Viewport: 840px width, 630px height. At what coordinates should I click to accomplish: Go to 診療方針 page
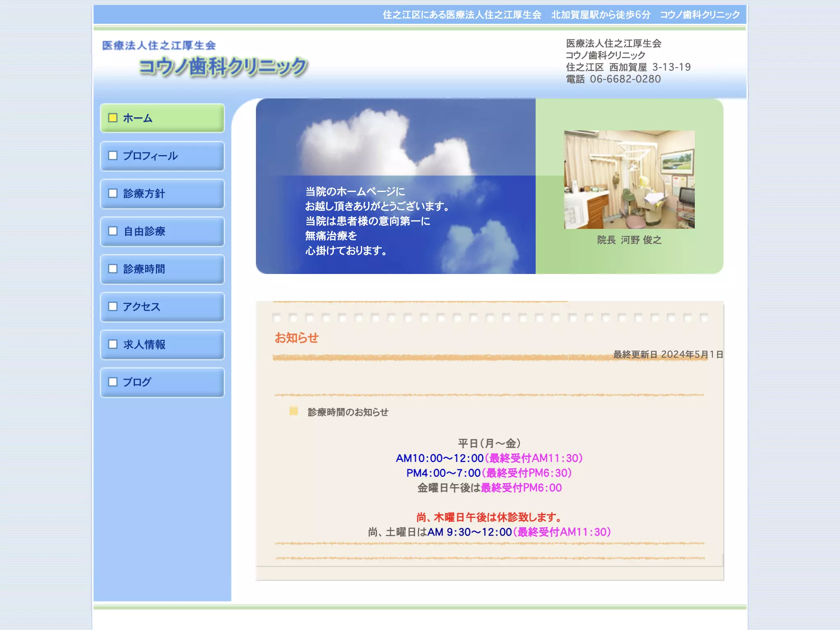tap(162, 194)
